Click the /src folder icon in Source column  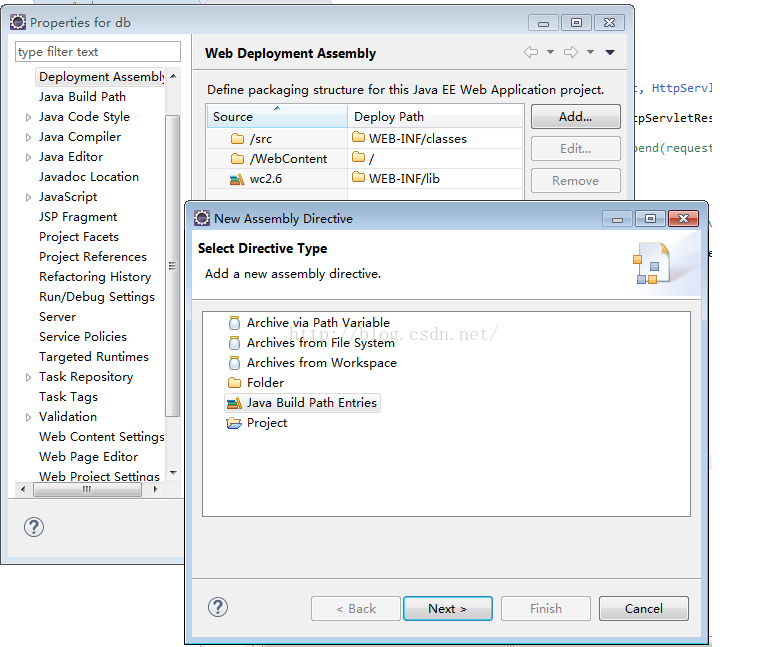click(238, 139)
